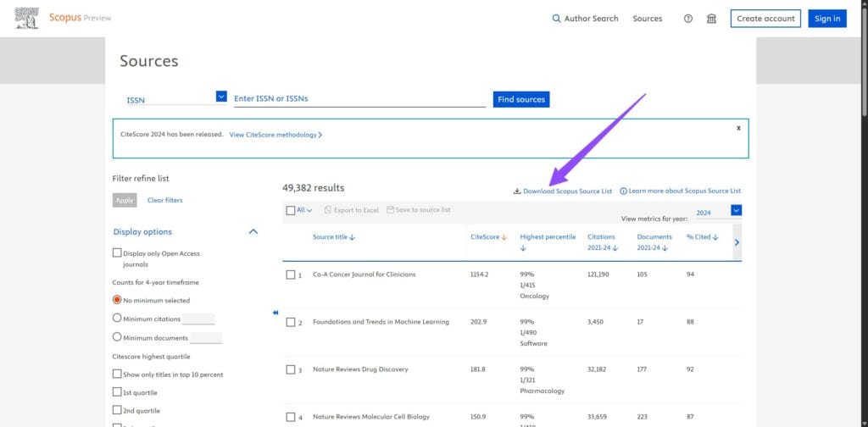Screen dimensions: 868x427
Task: Select No minimum selected radio button
Action: point(117,300)
